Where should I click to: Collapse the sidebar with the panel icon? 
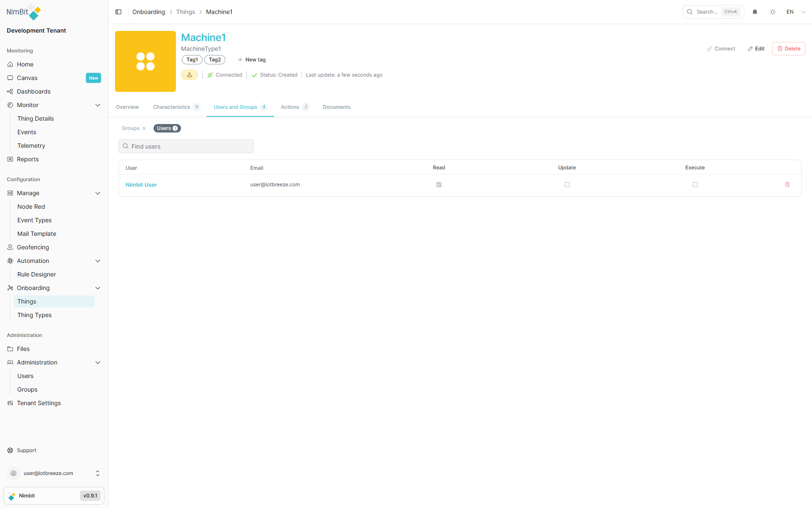point(118,12)
